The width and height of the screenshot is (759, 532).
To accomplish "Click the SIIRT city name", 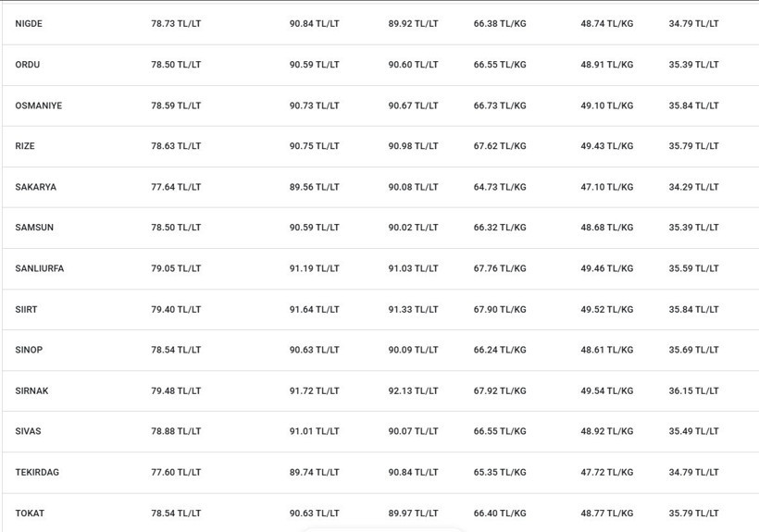I will click(26, 310).
